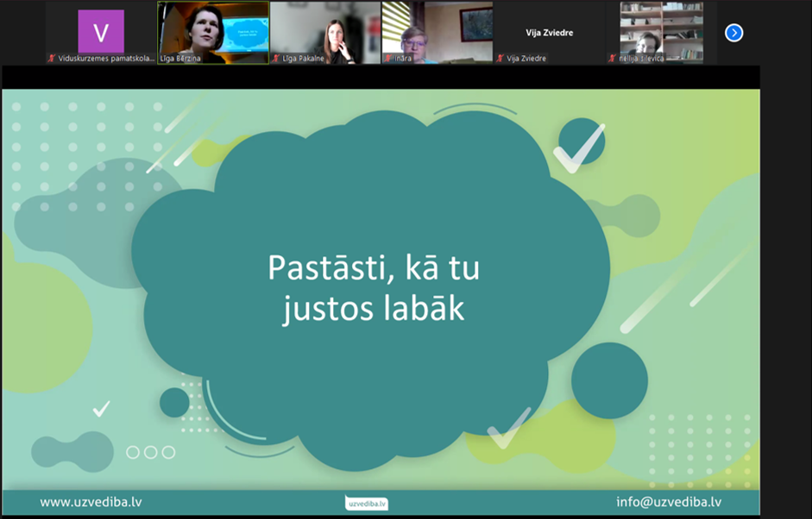Click the purple V avatar tile
Image resolution: width=812 pixels, height=519 pixels.
[101, 32]
